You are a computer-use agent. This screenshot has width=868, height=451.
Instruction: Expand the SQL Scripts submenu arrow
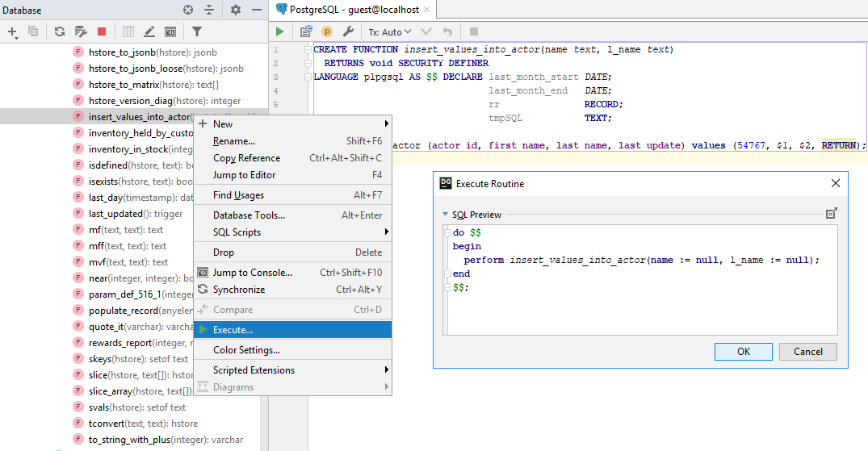tap(386, 232)
